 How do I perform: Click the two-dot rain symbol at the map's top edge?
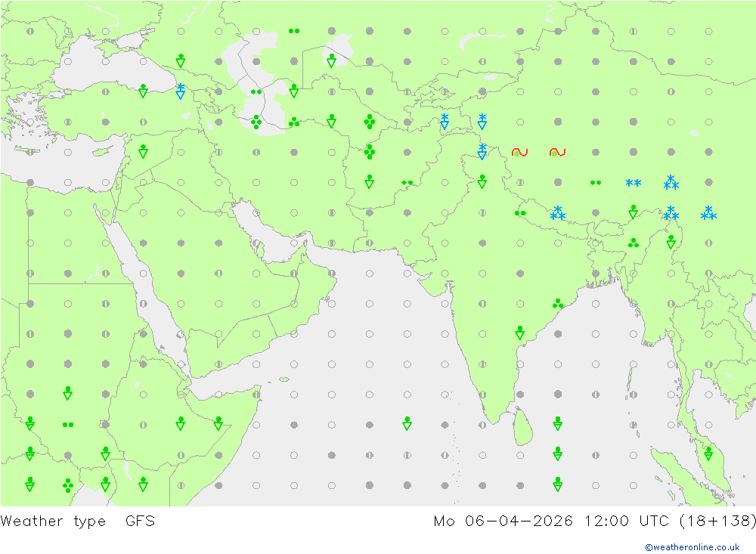point(293,31)
